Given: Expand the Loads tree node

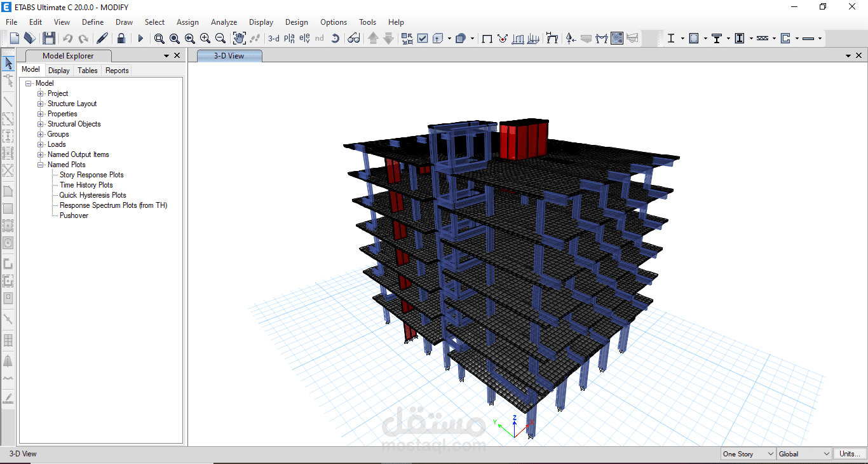Looking at the screenshot, I should (41, 144).
